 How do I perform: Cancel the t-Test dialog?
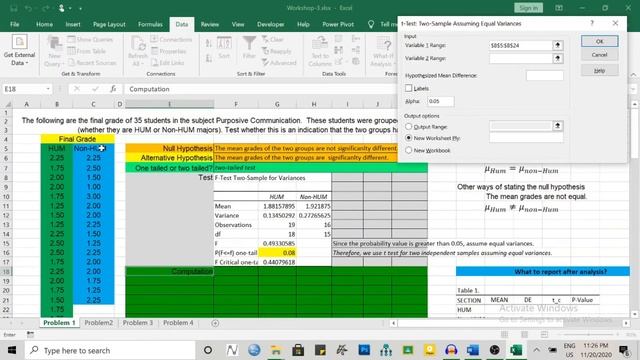coord(599,55)
